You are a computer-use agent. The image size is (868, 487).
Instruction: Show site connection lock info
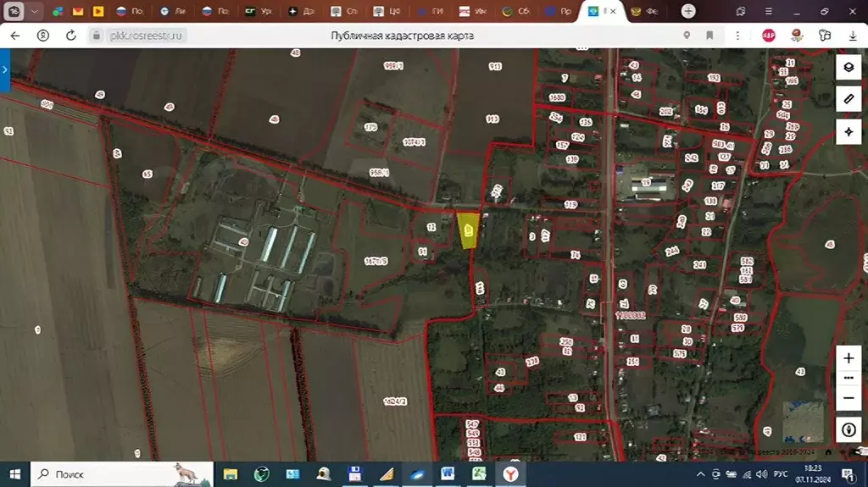(x=97, y=36)
